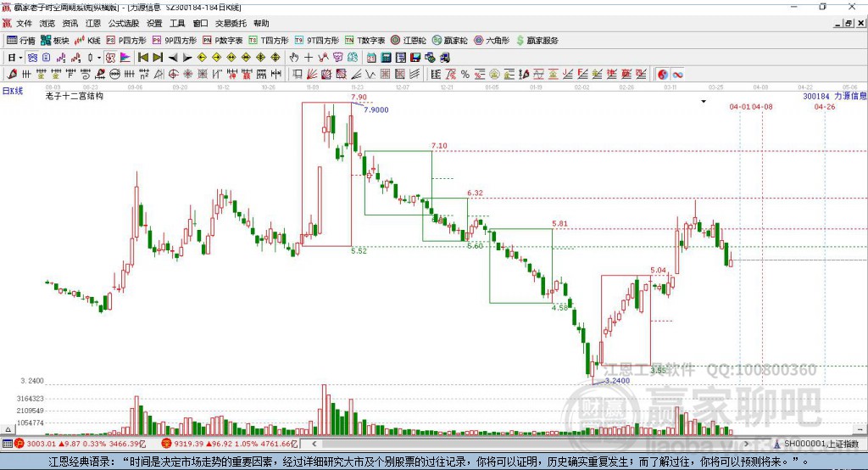Screen dimensions: 868x470
Task: Open the calendar icon in toolbar
Action: [x=371, y=58]
